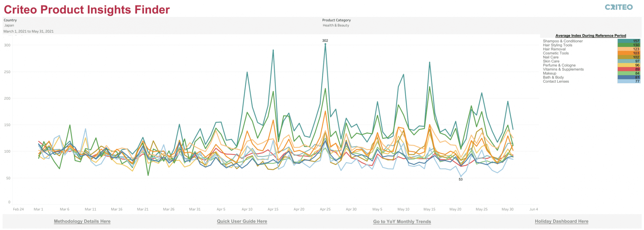The image size is (644, 230).
Task: Click the 302 peak data point marker
Action: click(x=325, y=44)
